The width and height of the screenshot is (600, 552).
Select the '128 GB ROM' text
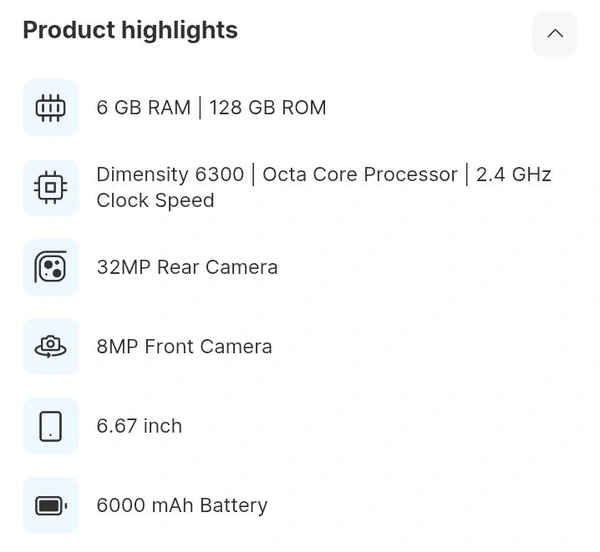[268, 108]
